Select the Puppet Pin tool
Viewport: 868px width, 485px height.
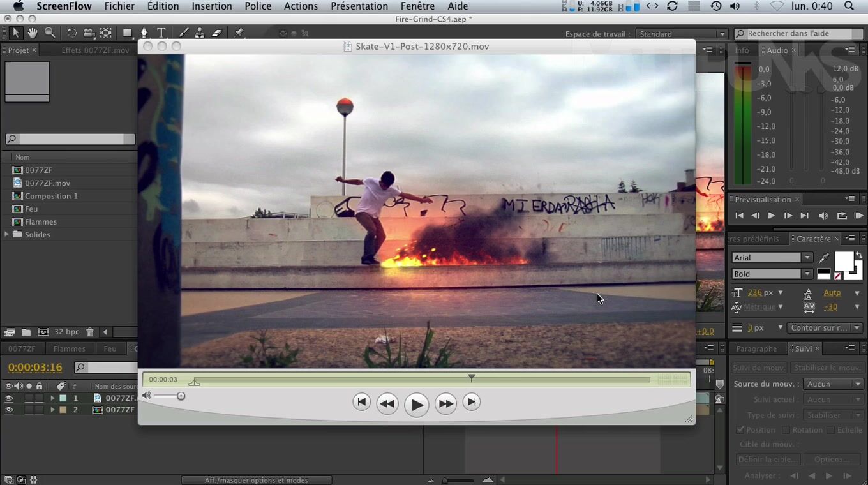(239, 33)
